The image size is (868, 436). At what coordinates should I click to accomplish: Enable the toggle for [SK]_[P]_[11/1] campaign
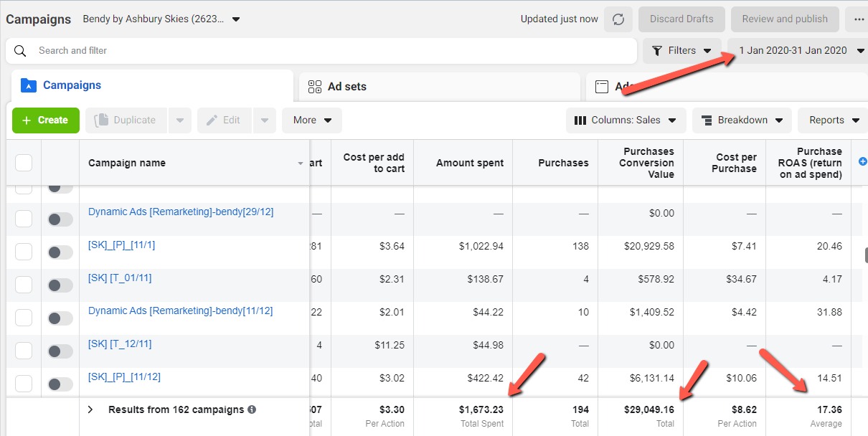coord(60,251)
